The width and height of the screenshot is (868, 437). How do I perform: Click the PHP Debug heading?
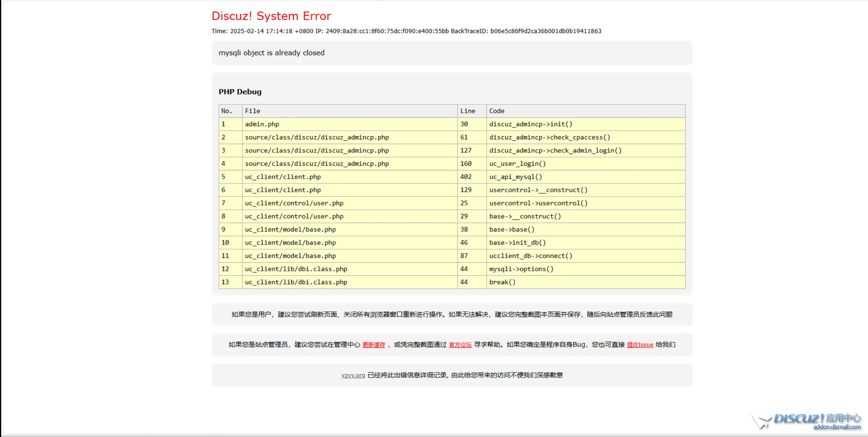[240, 92]
